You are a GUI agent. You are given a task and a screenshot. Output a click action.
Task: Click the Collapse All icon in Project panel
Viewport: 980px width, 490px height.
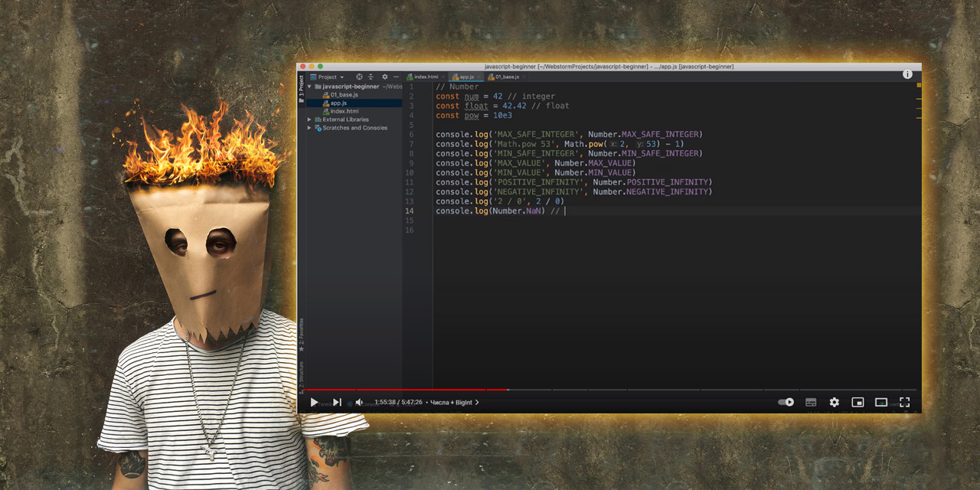pos(371,77)
